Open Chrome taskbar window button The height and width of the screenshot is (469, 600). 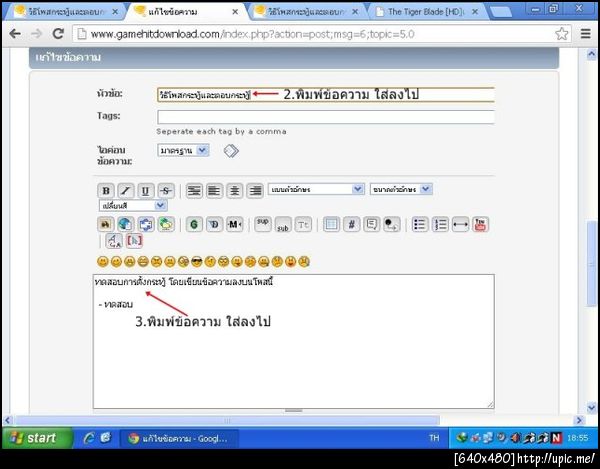(180, 438)
